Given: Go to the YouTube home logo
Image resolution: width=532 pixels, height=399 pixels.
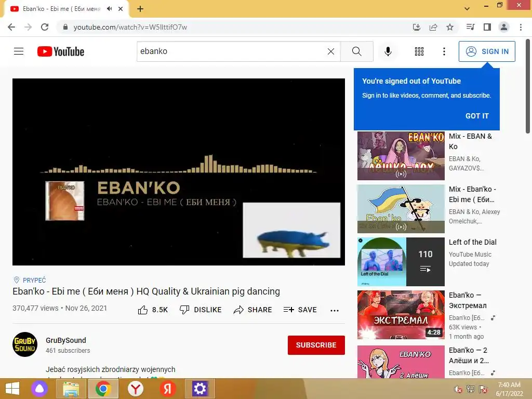Looking at the screenshot, I should tap(61, 51).
